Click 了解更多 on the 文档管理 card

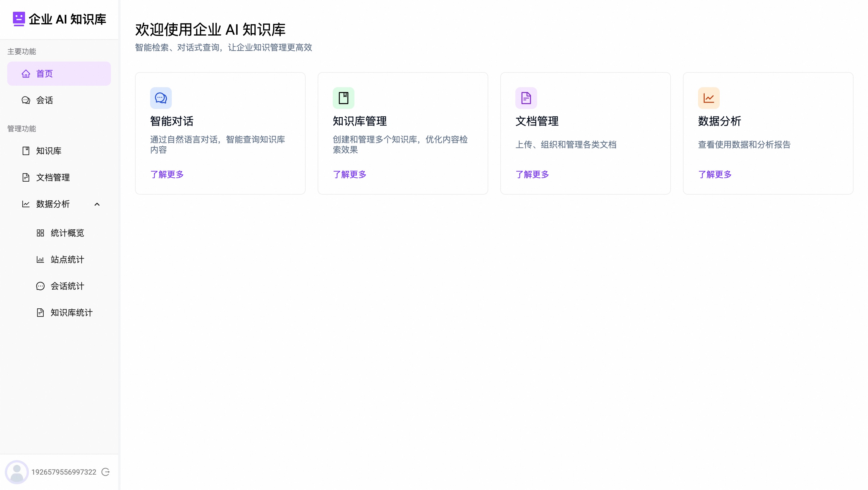pyautogui.click(x=532, y=174)
